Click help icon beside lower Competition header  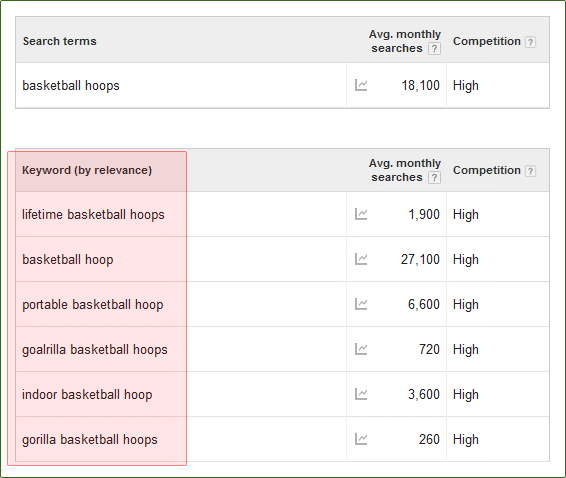[x=530, y=171]
